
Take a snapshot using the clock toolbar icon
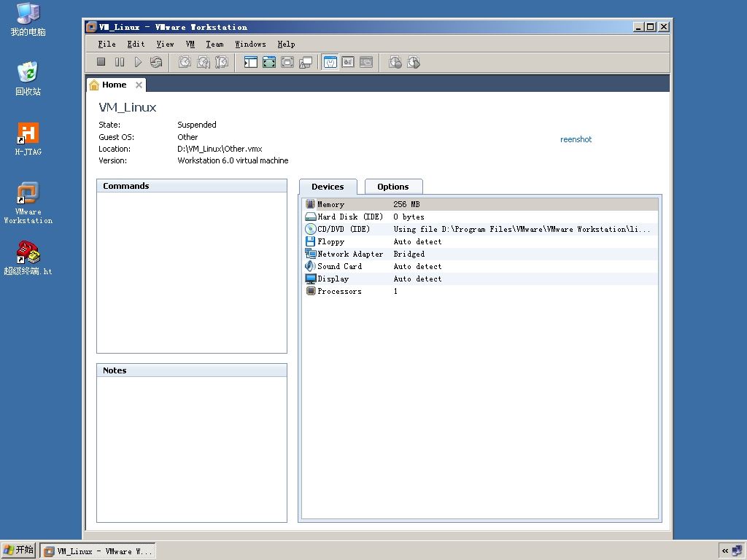pos(185,62)
